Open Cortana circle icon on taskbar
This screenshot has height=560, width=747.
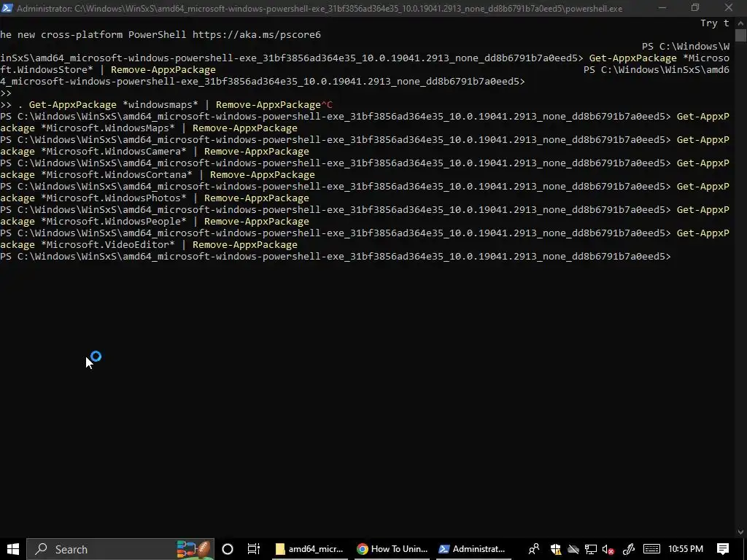pyautogui.click(x=228, y=549)
